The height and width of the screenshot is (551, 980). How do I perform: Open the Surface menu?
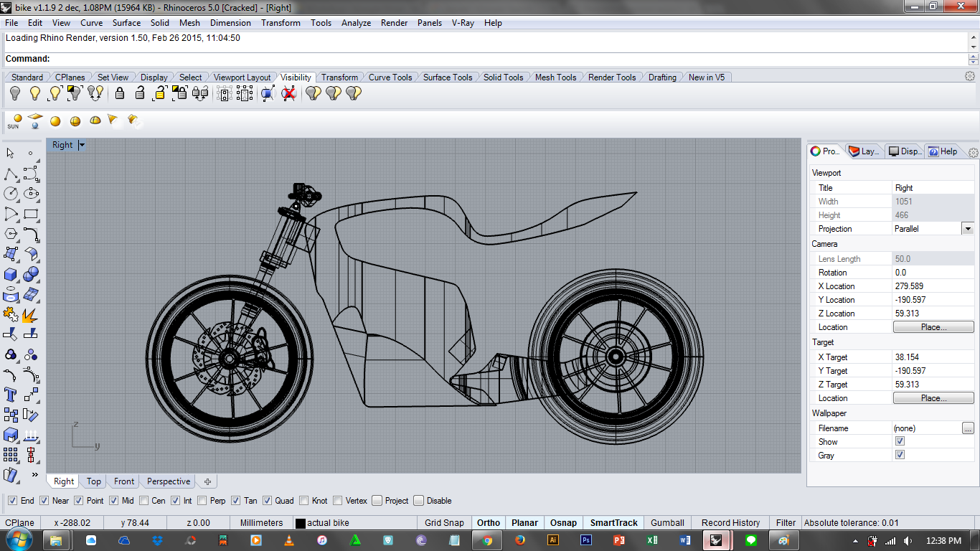tap(126, 23)
